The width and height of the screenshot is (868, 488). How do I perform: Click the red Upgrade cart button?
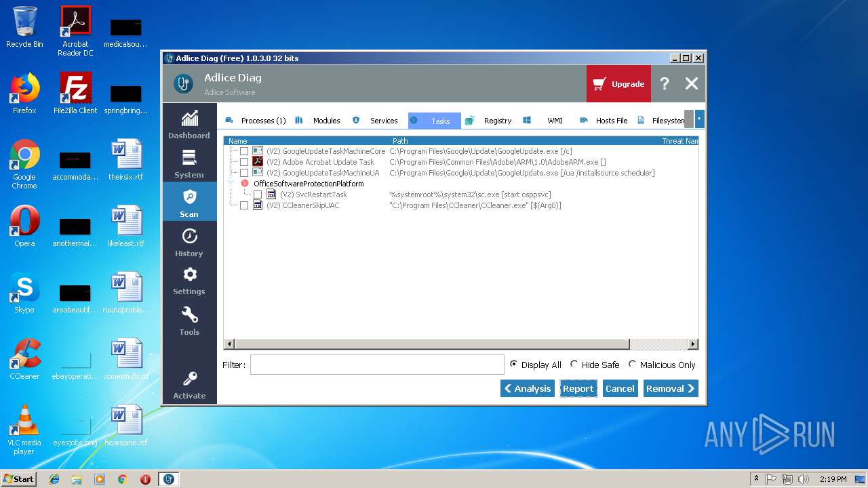pos(618,84)
